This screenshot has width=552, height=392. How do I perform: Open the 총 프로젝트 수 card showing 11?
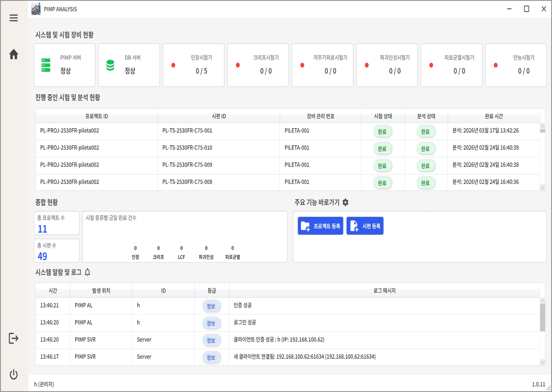click(57, 223)
